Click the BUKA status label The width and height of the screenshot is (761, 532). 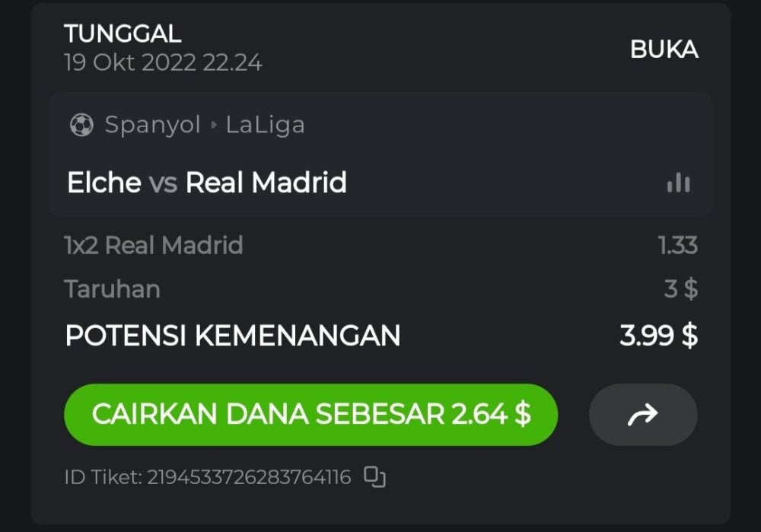pos(664,49)
